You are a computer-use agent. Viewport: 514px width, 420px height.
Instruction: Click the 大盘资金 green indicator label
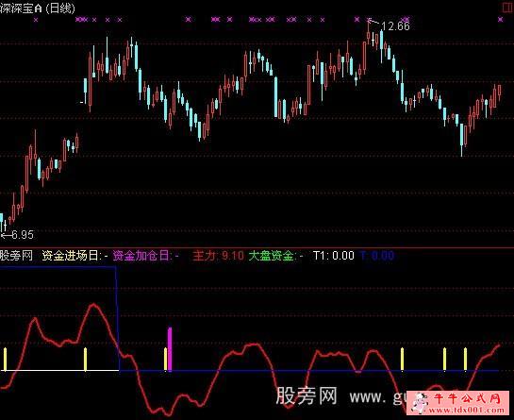pyautogui.click(x=275, y=255)
